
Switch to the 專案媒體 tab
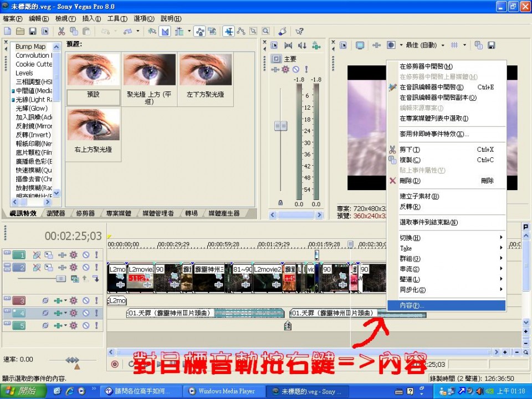119,213
